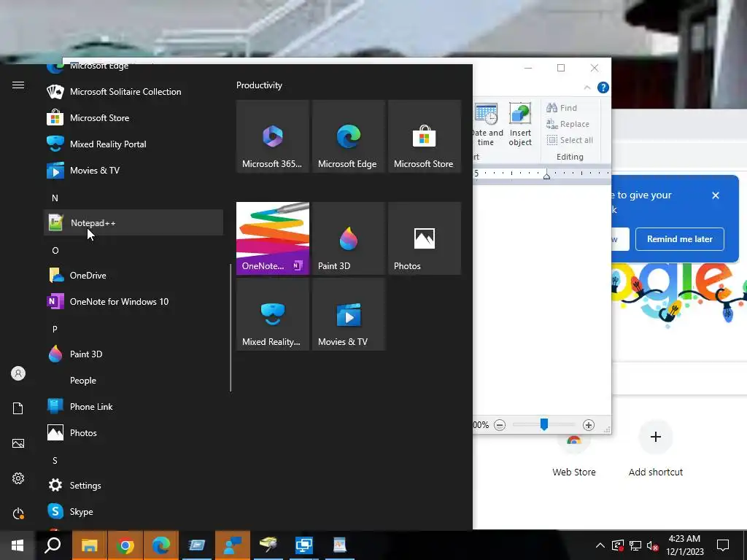Open Documents from Start sidebar

tap(18, 408)
